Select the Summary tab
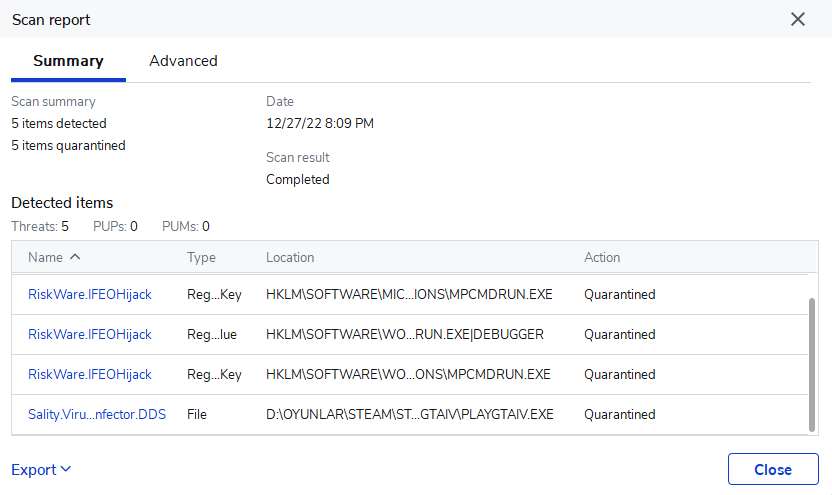Viewport: 832px width, 495px height. pyautogui.click(x=68, y=61)
